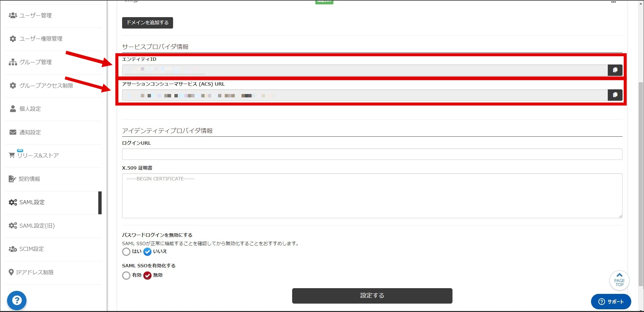The width and height of the screenshot is (644, 312).
Task: Click the ドメインを追加する button
Action: click(148, 23)
